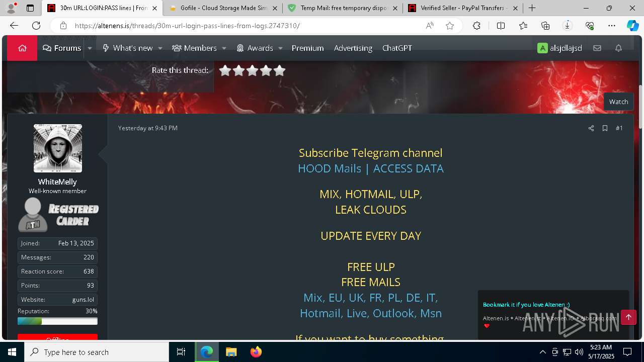Open Browser essentials heart icon
The height and width of the screenshot is (362, 644).
[590, 26]
